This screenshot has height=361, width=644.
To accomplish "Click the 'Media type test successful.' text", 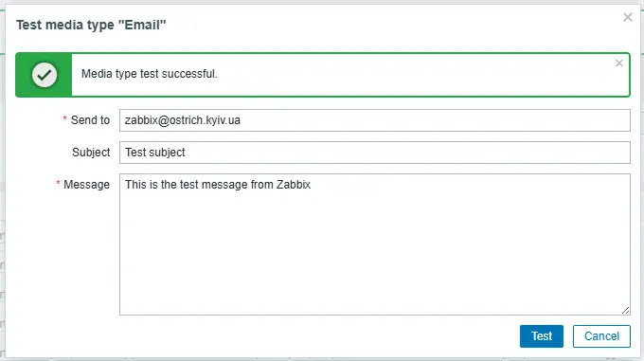I will click(150, 74).
